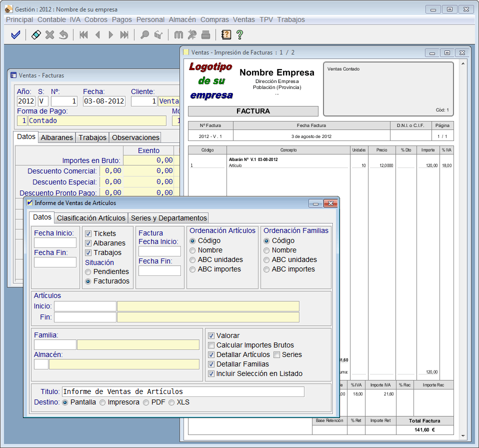Click the eraser clear icon in toolbar
This screenshot has height=448, width=479.
click(x=36, y=35)
